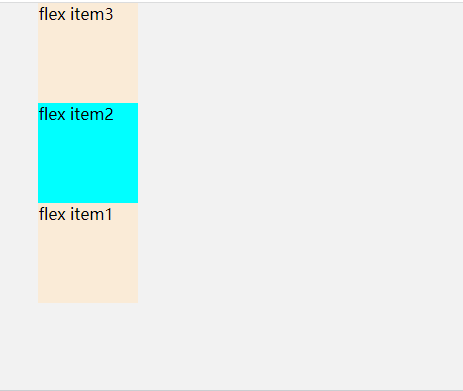Click the gray margin left of cyan box
The width and height of the screenshot is (463, 391).
point(19,153)
